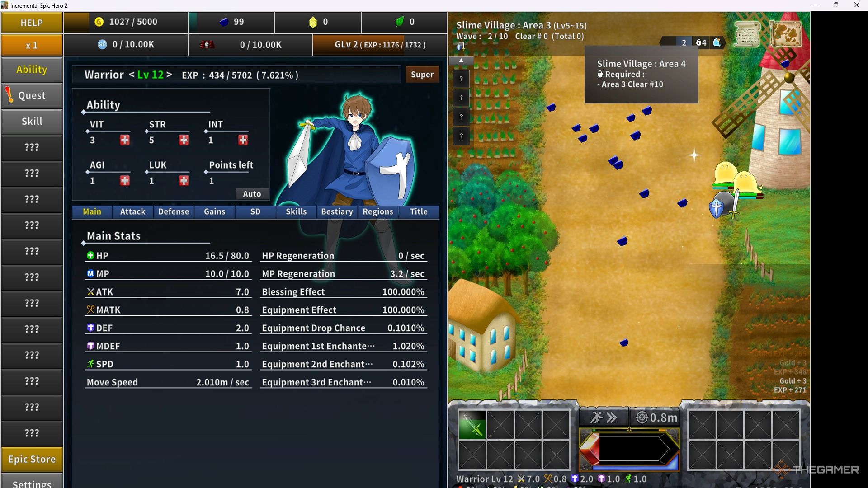Open the Skill menu from sidebar
Screen dimensions: 868x488
coord(32,121)
